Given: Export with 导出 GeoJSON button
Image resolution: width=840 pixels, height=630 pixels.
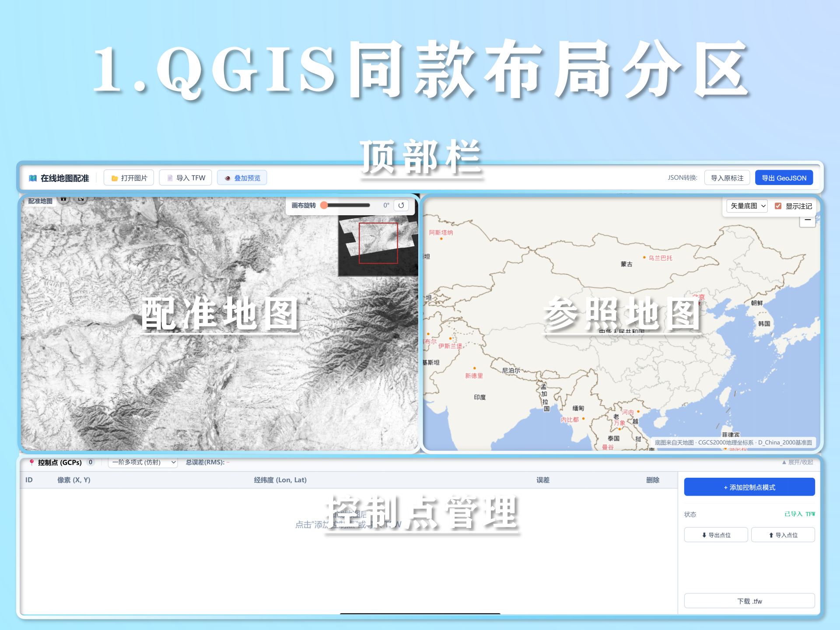Looking at the screenshot, I should pyautogui.click(x=784, y=178).
